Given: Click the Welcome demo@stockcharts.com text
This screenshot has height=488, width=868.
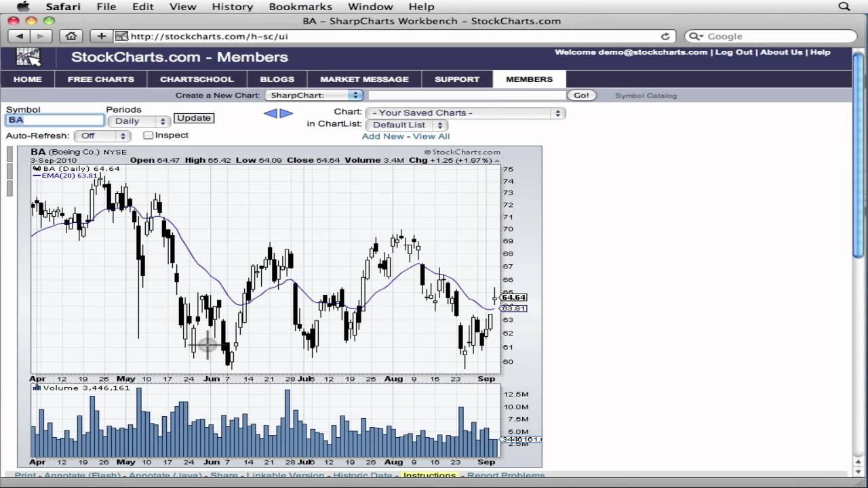Looking at the screenshot, I should 631,52.
